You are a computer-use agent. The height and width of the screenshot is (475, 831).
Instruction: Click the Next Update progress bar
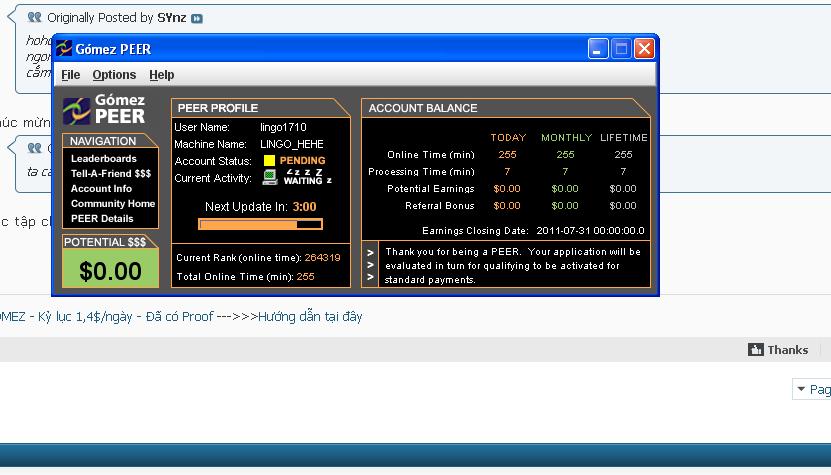260,224
